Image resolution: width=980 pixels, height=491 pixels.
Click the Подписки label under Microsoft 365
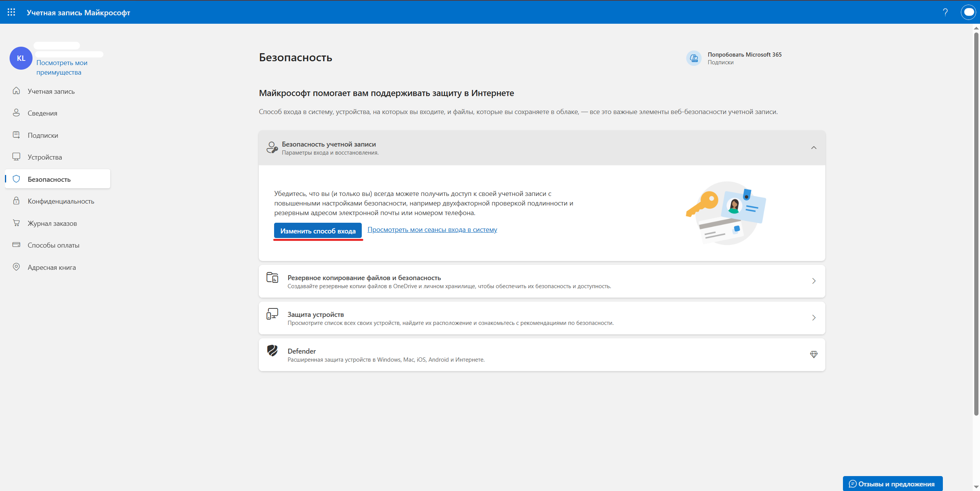coord(720,62)
